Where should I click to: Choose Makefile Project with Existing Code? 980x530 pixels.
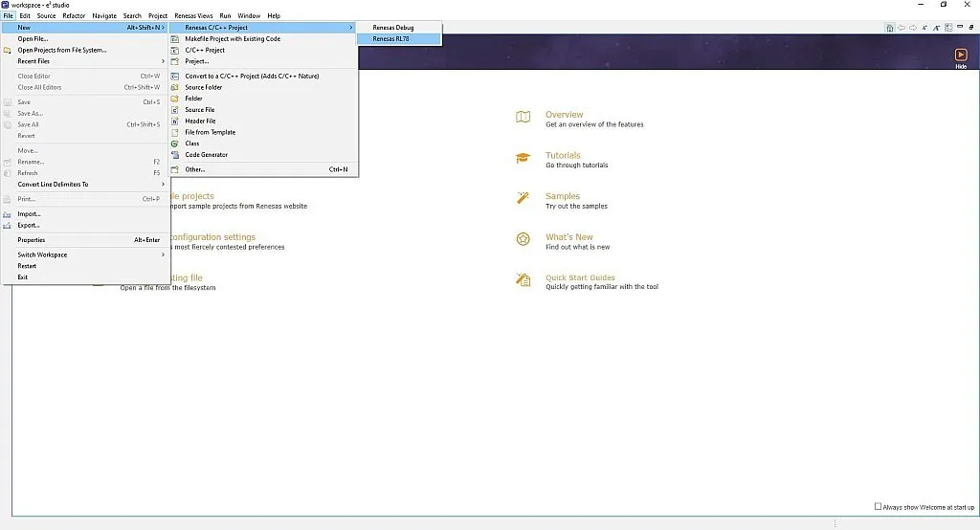pyautogui.click(x=233, y=39)
